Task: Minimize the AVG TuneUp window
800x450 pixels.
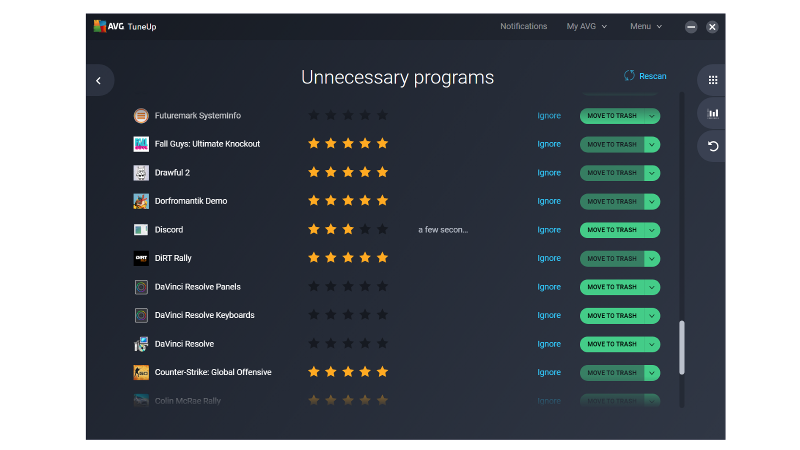Action: click(x=691, y=27)
